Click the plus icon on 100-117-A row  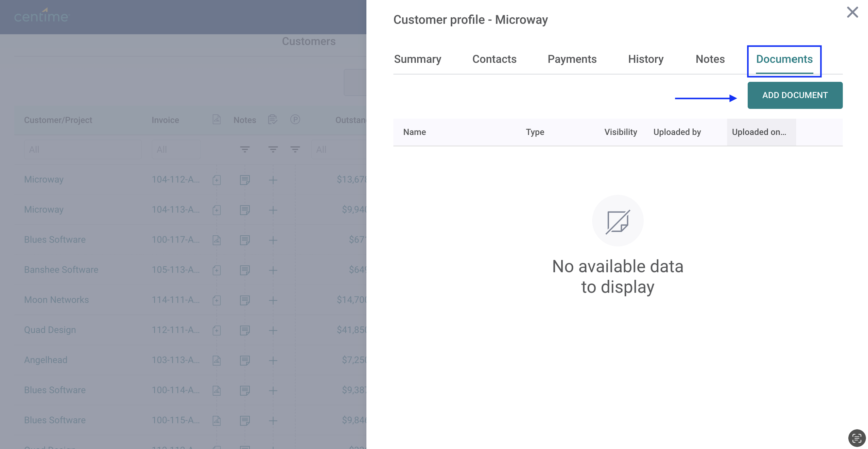[273, 240]
